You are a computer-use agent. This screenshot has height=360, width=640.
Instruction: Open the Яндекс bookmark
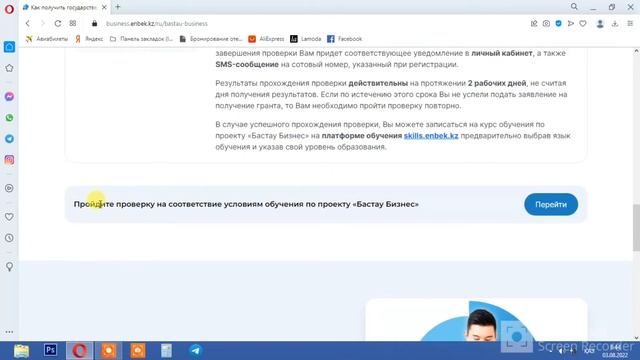click(x=89, y=39)
